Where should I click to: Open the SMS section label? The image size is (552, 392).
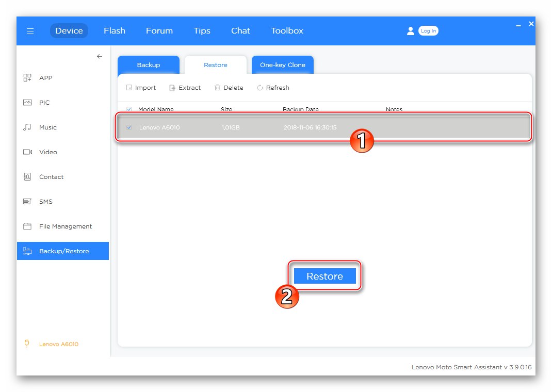coord(46,201)
